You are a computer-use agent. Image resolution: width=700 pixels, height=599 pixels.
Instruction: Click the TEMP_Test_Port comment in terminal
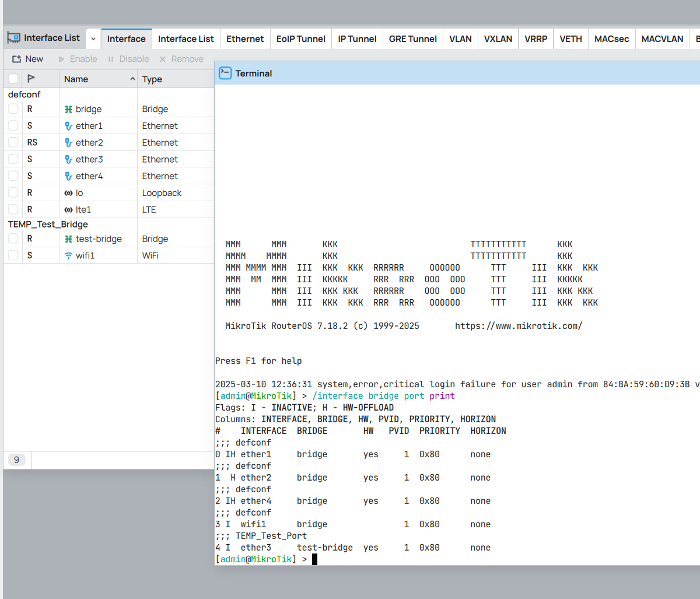point(271,536)
